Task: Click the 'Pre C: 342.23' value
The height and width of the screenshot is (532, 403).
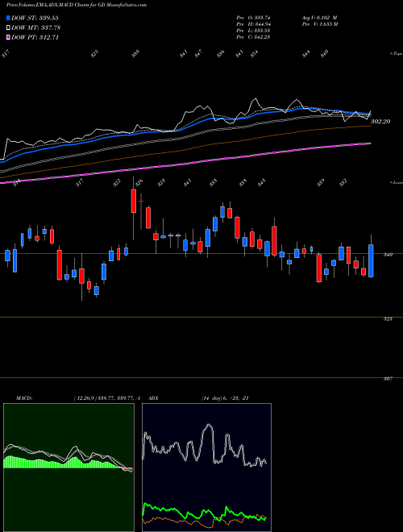Action: click(x=253, y=37)
